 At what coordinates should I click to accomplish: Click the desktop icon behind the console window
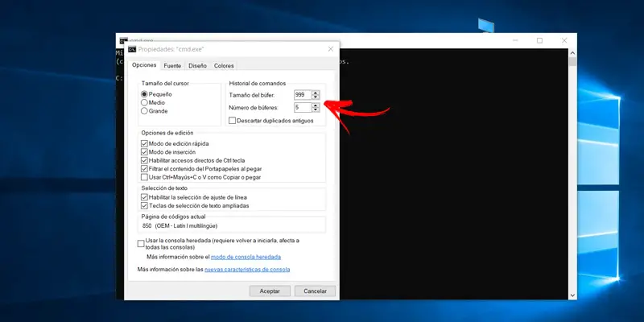tap(486, 26)
